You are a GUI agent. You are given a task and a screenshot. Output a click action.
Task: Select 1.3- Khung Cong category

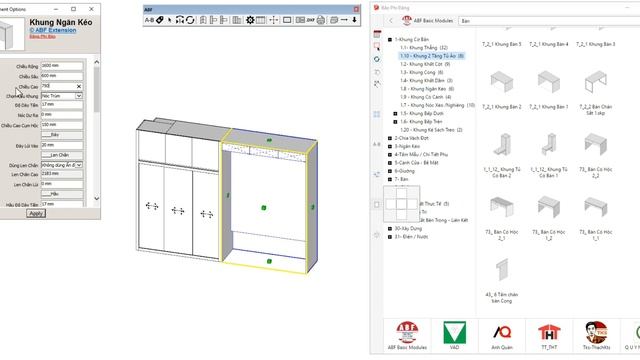coord(422,72)
